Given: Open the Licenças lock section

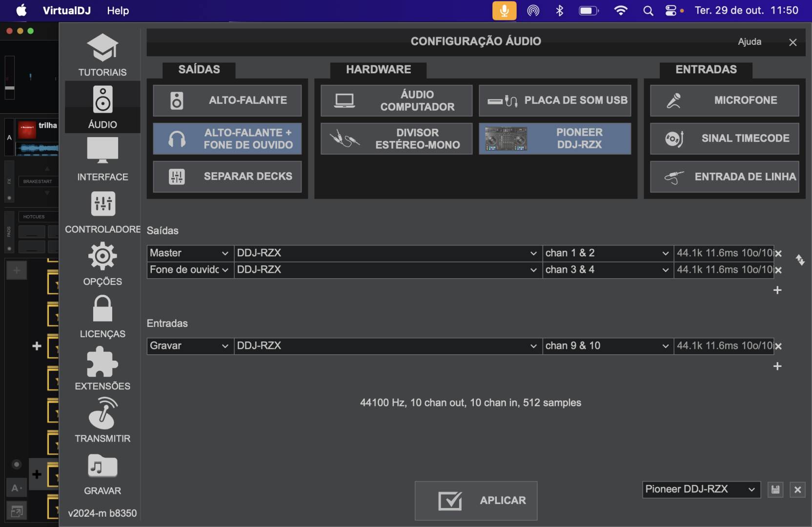Looking at the screenshot, I should (102, 316).
